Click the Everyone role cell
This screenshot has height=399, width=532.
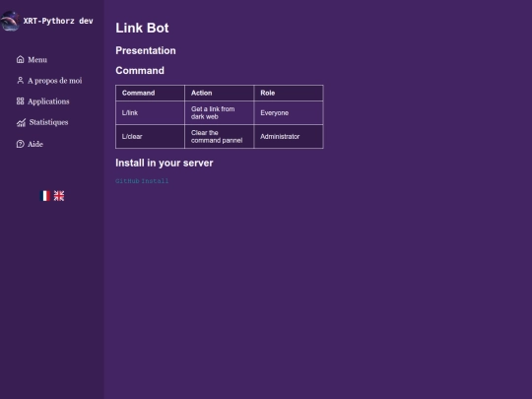289,113
